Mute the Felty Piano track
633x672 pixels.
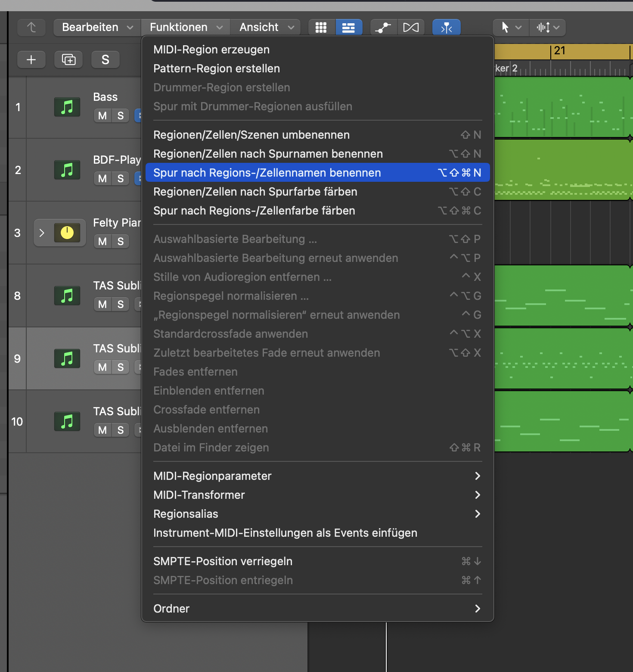[x=102, y=241]
